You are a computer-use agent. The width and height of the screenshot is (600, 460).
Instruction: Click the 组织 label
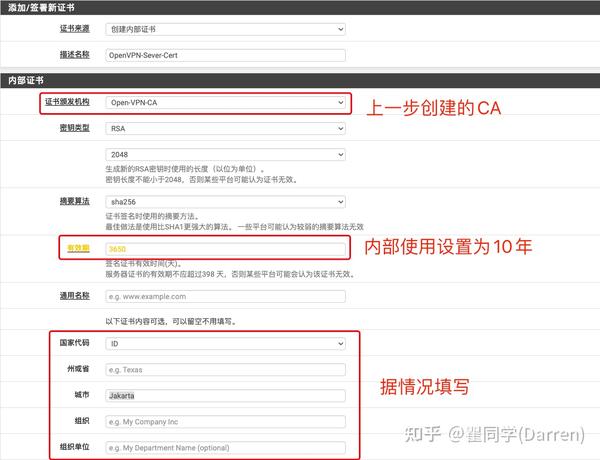click(x=82, y=421)
